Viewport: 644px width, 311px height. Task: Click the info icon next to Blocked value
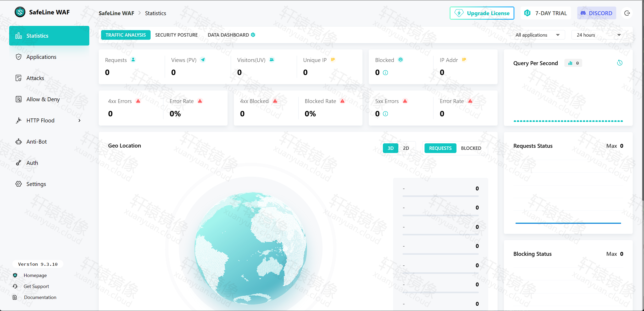coord(386,73)
